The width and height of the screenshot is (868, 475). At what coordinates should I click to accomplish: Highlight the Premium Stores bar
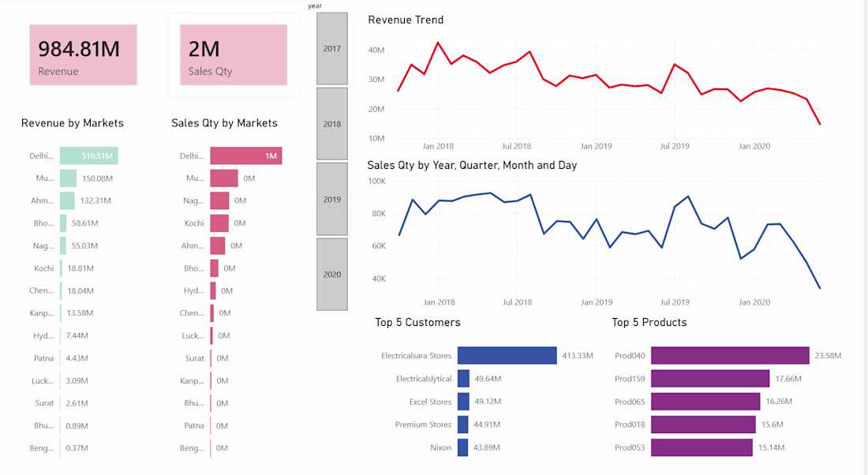[463, 425]
